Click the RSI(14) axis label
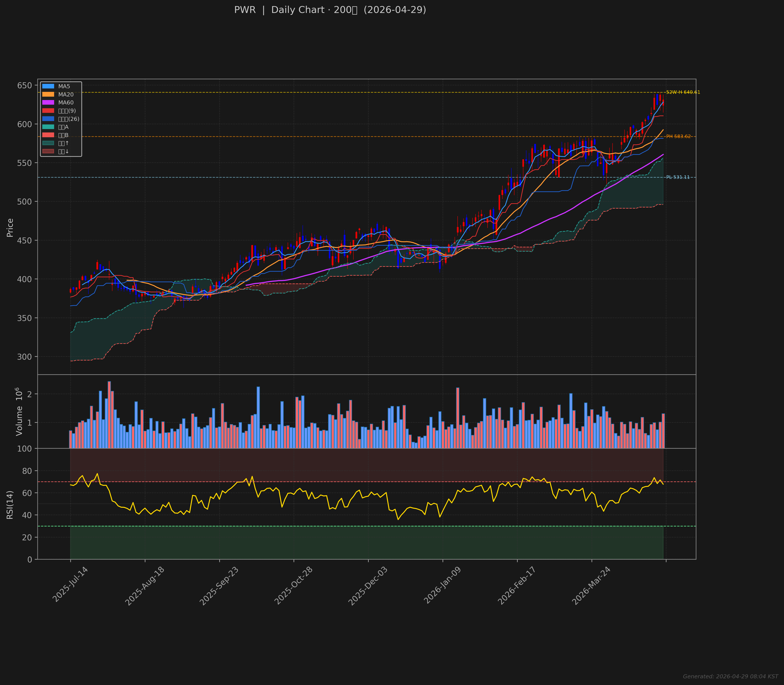The image size is (784, 685). pos(10,505)
